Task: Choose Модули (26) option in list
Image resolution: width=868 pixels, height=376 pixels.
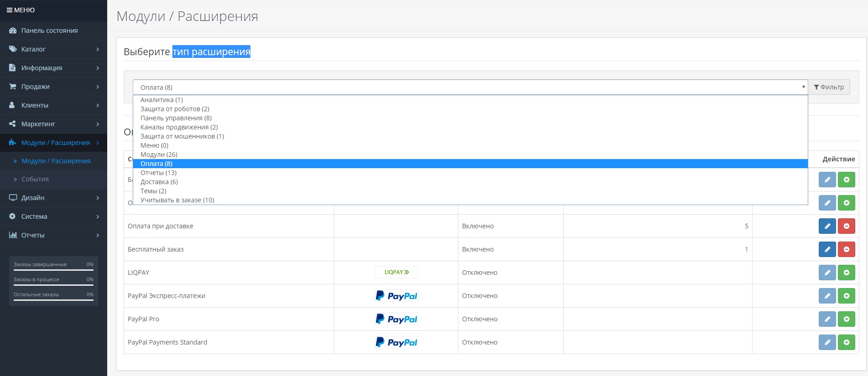Action: coord(159,155)
